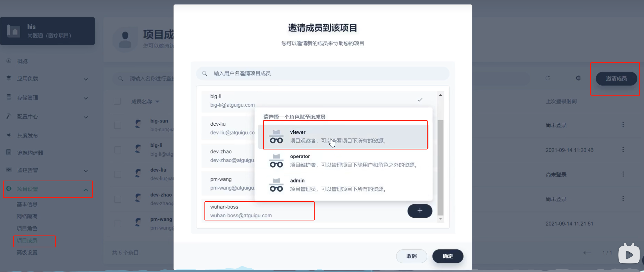
Task: Click the 概览 overview icon in sidebar
Action: (9, 61)
